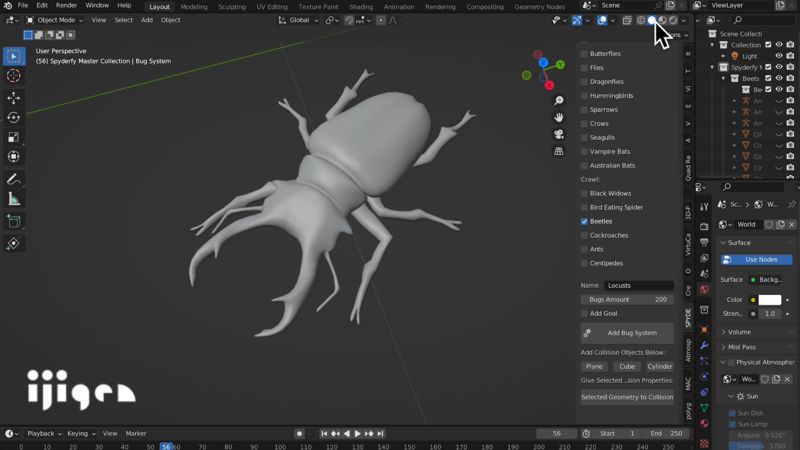Switch to the Shading workspace tab
Screen dimensions: 800x450
pyautogui.click(x=361, y=7)
